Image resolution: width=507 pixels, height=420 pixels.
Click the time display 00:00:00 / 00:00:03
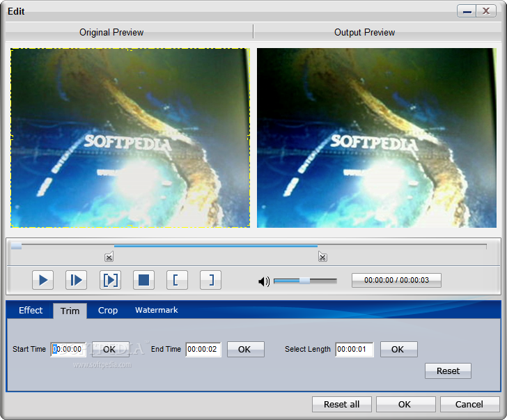(x=396, y=280)
